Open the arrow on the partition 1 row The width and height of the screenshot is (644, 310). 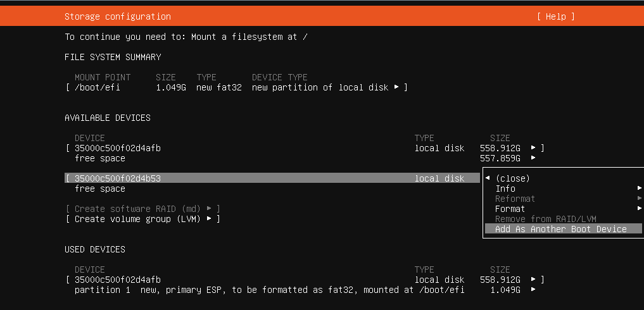click(533, 290)
